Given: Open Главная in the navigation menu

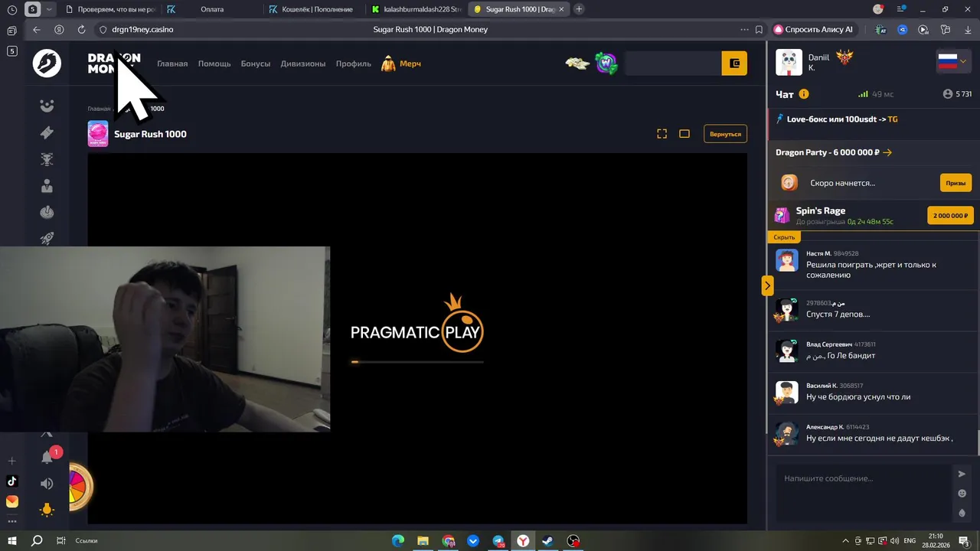Looking at the screenshot, I should coord(172,64).
